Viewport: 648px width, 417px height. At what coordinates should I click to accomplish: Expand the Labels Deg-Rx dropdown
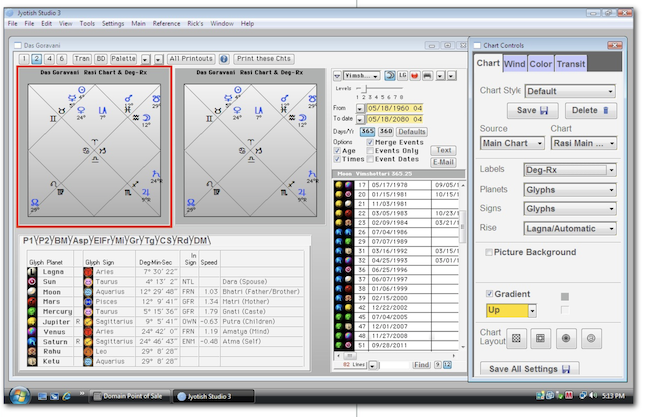click(570, 169)
